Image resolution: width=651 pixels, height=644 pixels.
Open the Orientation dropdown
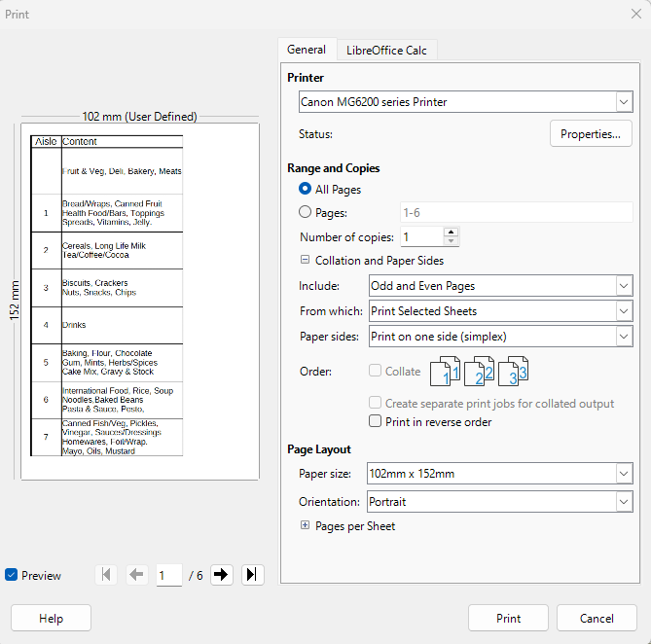coord(501,503)
